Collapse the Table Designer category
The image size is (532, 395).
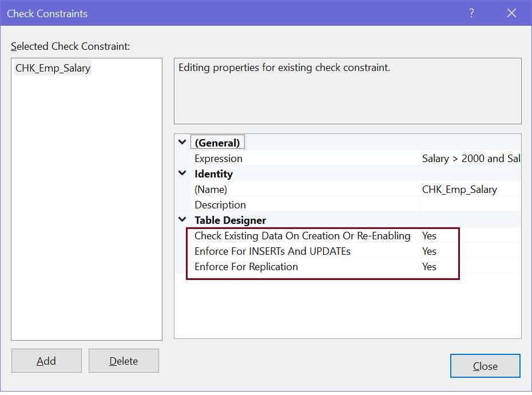pos(181,220)
